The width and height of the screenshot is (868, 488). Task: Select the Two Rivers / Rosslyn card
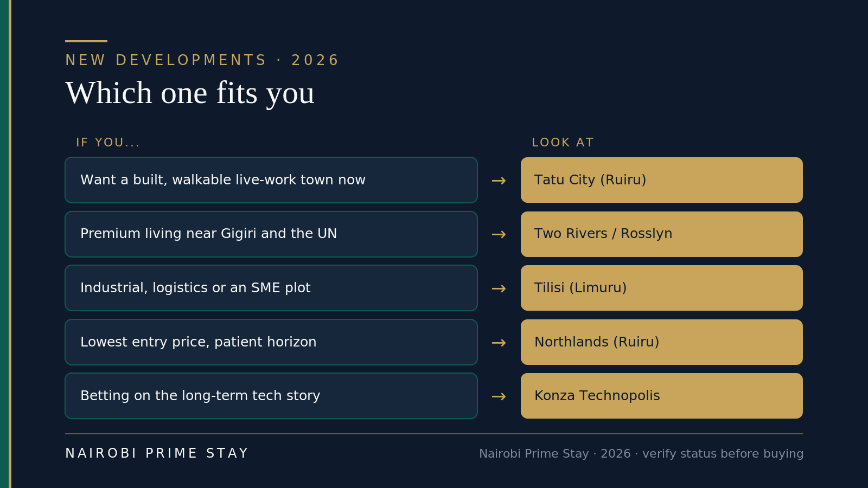[662, 234]
